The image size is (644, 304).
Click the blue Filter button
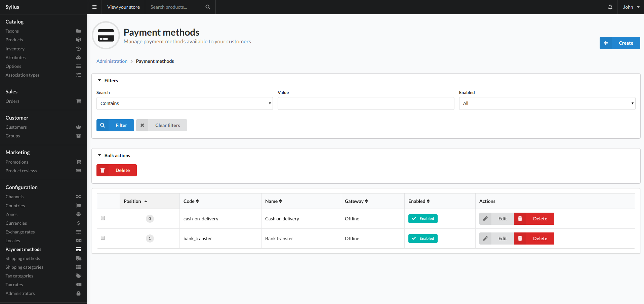pyautogui.click(x=115, y=125)
